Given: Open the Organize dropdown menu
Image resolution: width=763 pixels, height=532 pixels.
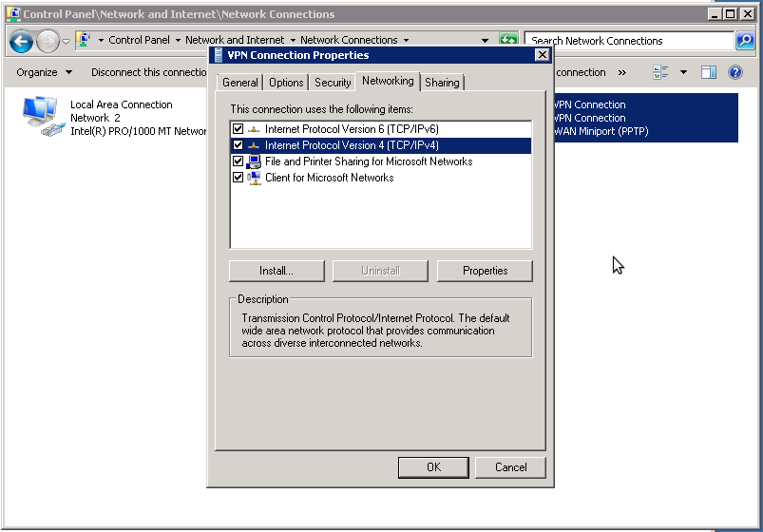Looking at the screenshot, I should point(44,72).
